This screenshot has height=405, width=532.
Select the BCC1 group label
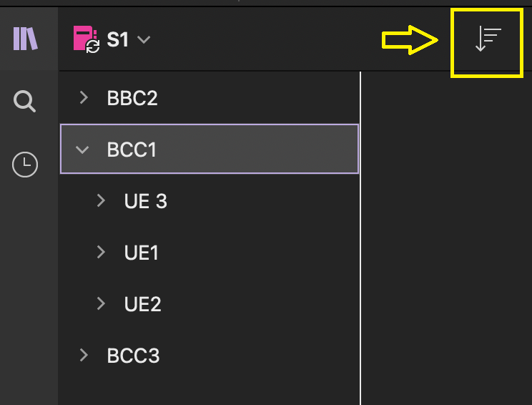[132, 150]
